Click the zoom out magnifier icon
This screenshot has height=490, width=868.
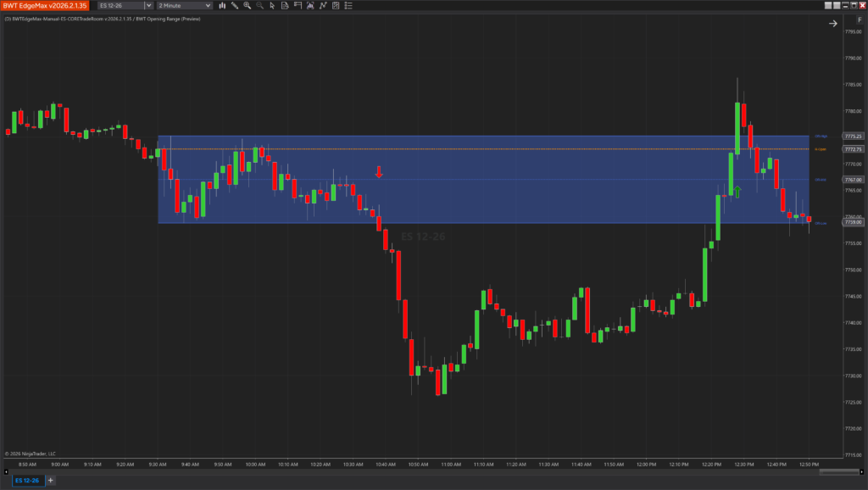[259, 6]
